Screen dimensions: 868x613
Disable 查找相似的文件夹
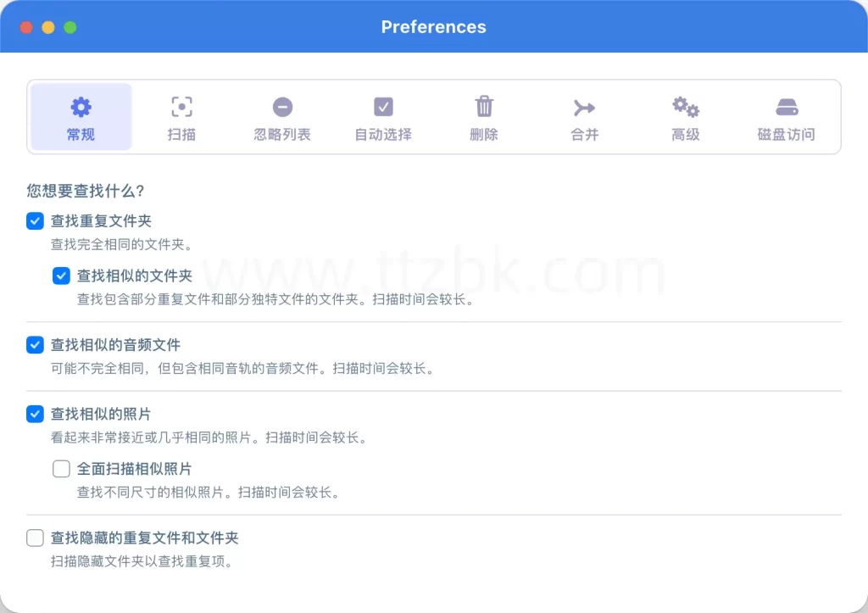61,276
